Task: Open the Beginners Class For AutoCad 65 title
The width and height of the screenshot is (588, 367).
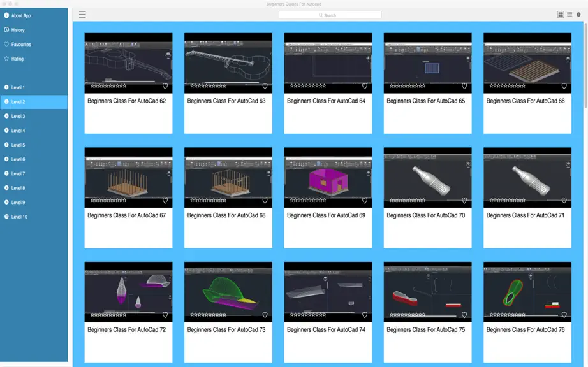Action: pyautogui.click(x=425, y=101)
